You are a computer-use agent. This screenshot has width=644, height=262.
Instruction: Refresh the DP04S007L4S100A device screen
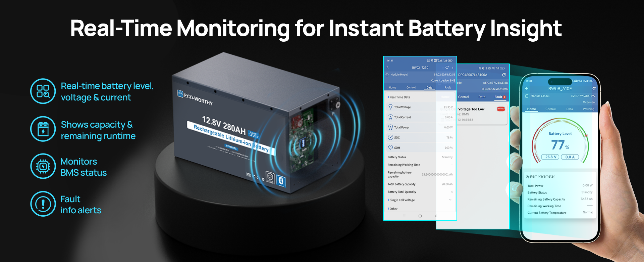[x=504, y=75]
